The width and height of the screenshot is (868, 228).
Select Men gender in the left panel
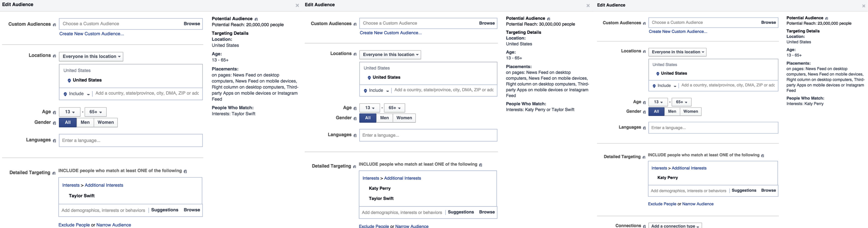click(85, 122)
